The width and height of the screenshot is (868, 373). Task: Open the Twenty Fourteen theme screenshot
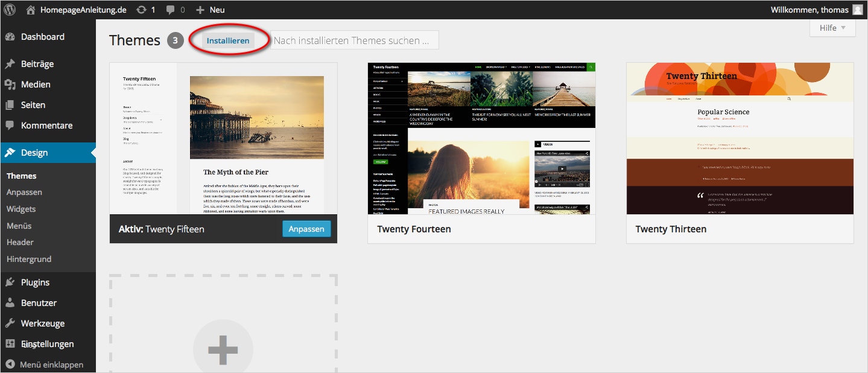coord(481,138)
